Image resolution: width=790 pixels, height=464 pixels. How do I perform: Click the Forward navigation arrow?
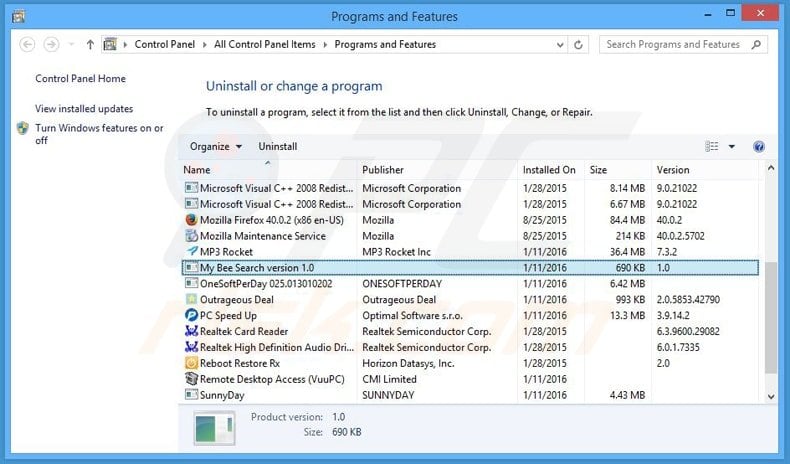[x=51, y=44]
